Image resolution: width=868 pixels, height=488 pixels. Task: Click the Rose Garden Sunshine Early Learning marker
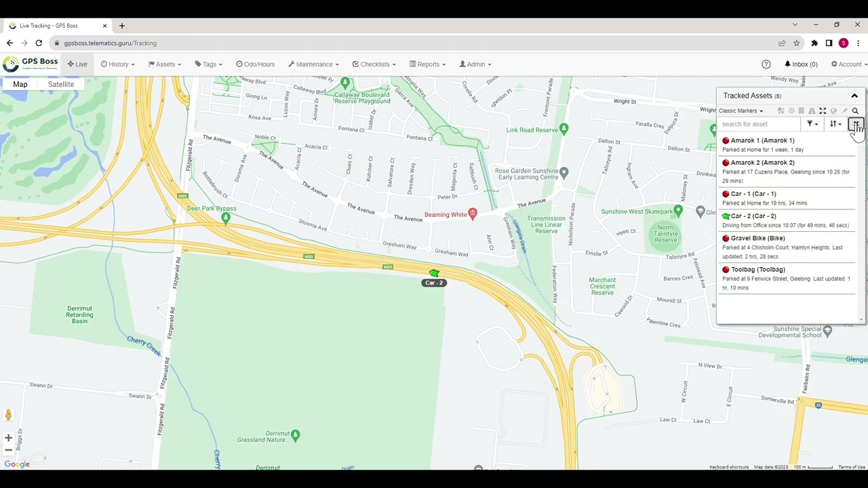564,174
